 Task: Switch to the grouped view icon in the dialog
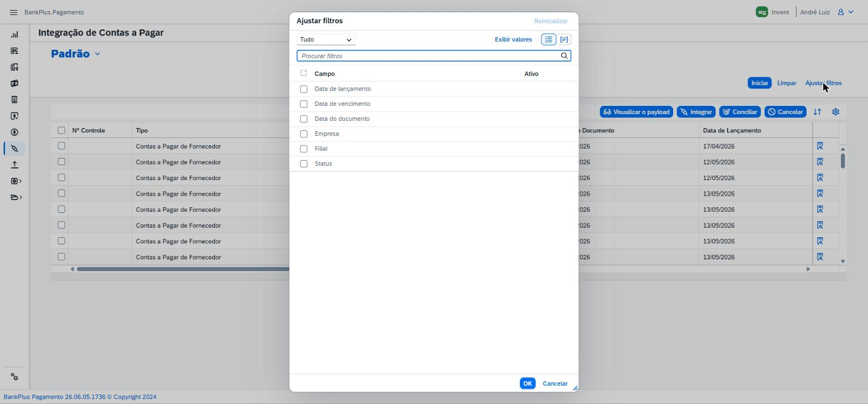click(564, 39)
